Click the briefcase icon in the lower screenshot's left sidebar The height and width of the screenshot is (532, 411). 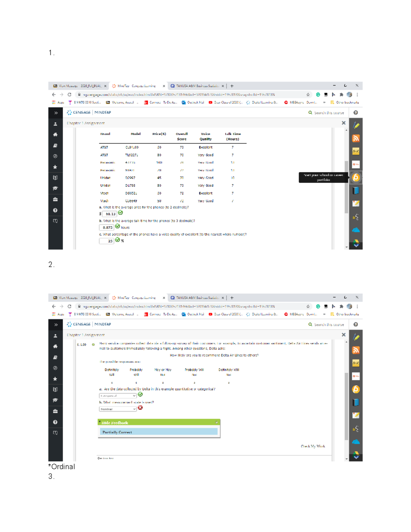point(55,411)
